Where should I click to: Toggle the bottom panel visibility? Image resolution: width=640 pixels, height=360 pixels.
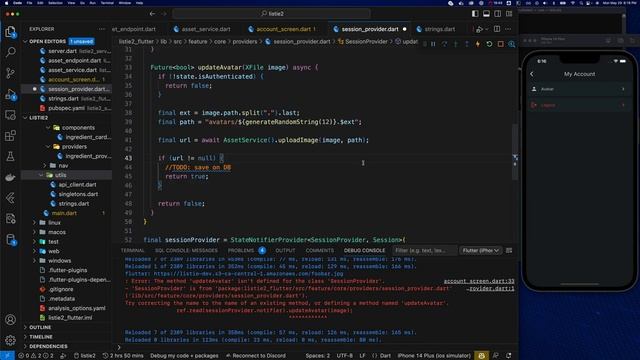pos(486,13)
